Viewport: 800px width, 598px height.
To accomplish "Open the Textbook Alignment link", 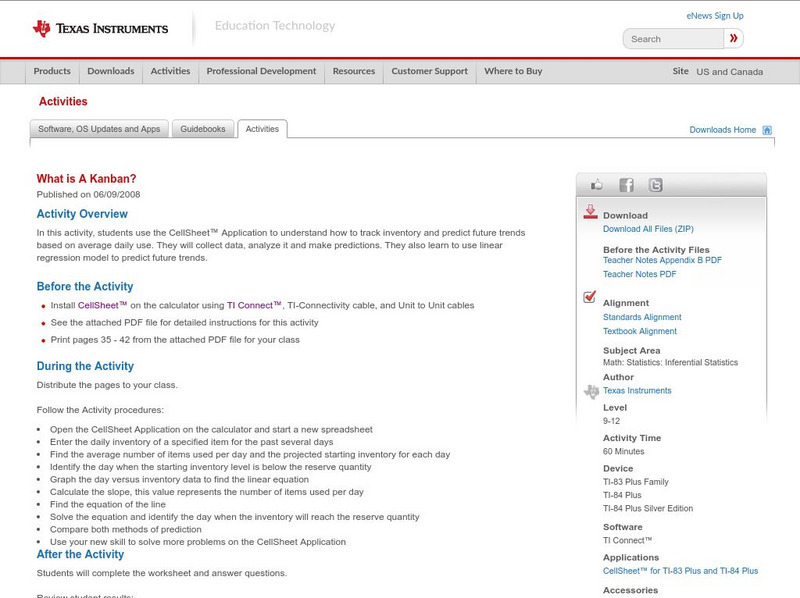I will tap(640, 331).
